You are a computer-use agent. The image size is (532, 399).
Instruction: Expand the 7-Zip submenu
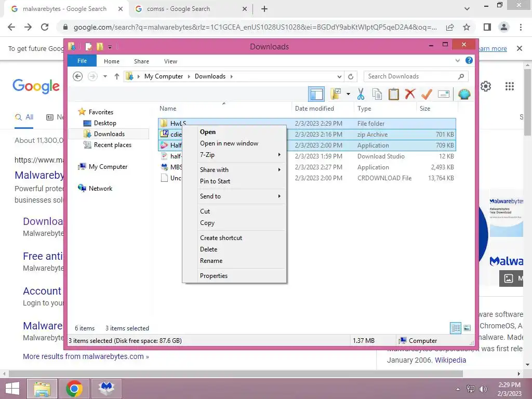234,155
